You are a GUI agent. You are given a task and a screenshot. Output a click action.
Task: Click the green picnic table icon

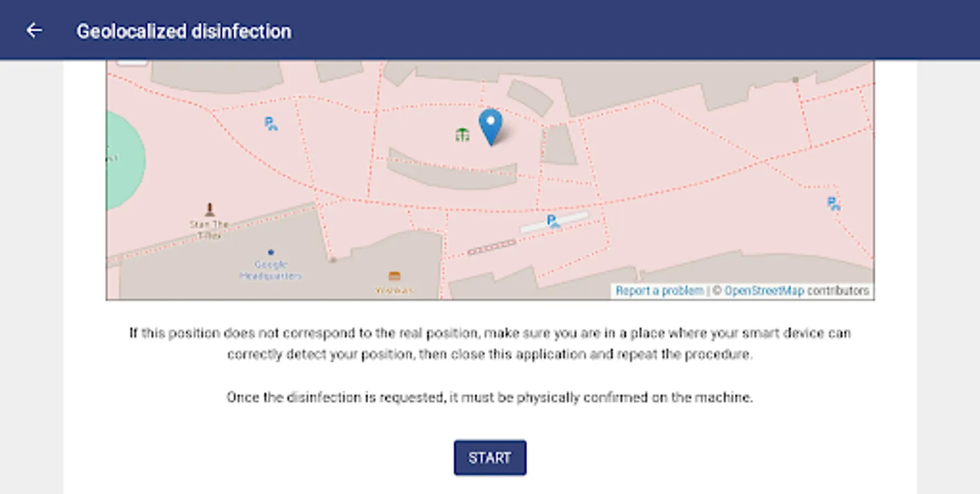[x=462, y=134]
